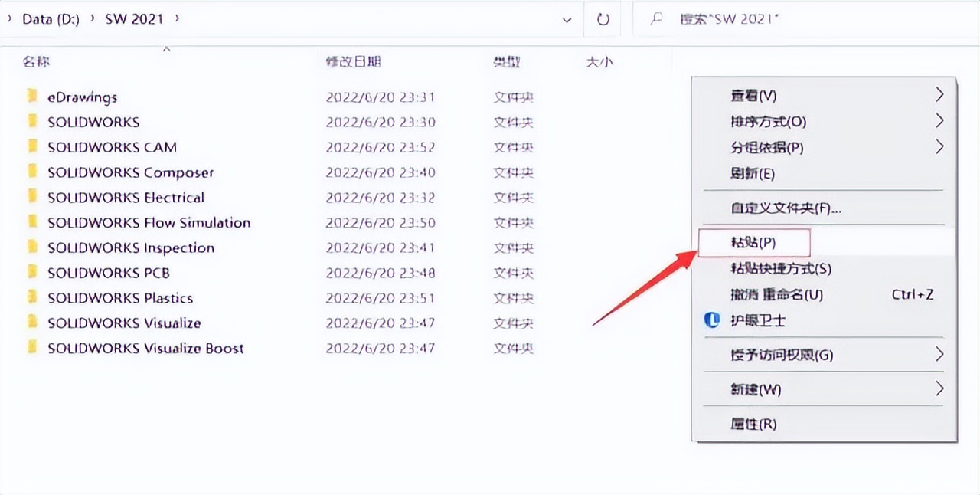
Task: Open the SOLIDWORKS Composer folder icon
Action: (x=31, y=172)
